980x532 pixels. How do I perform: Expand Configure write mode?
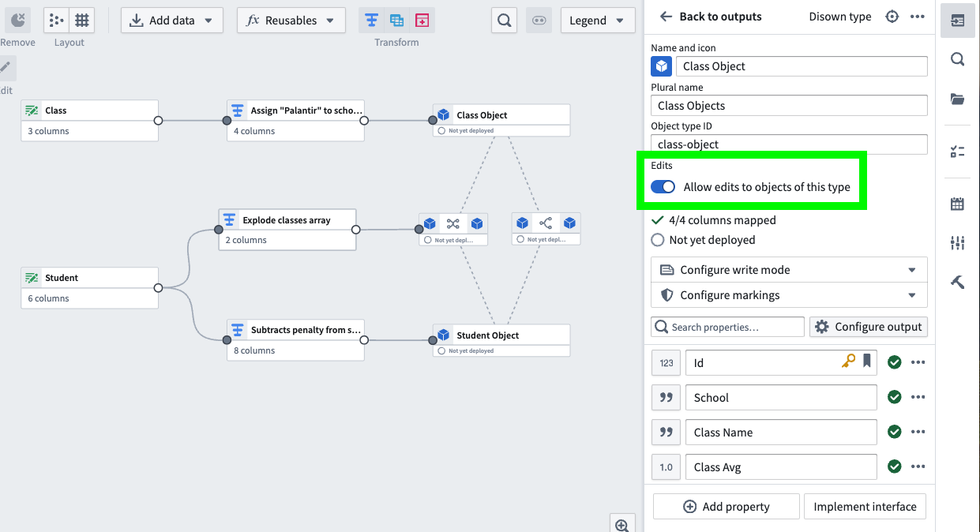(789, 270)
